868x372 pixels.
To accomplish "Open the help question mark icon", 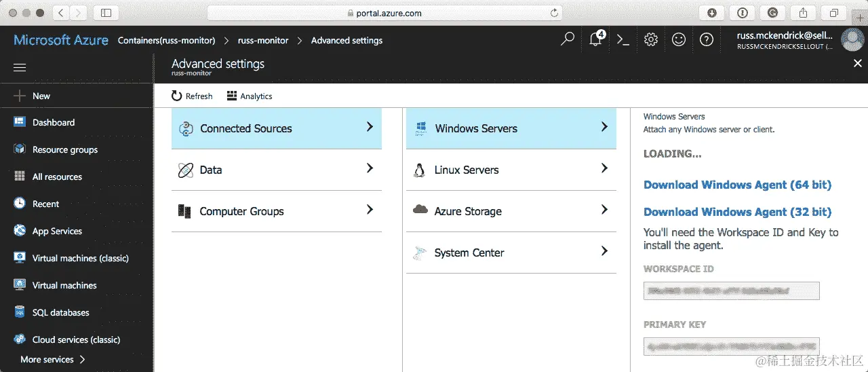I will [x=707, y=39].
